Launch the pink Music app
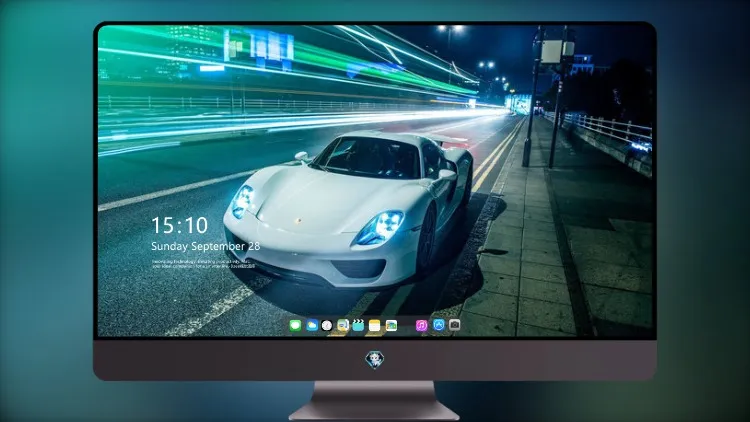Viewport: 750px width, 422px height. click(421, 326)
